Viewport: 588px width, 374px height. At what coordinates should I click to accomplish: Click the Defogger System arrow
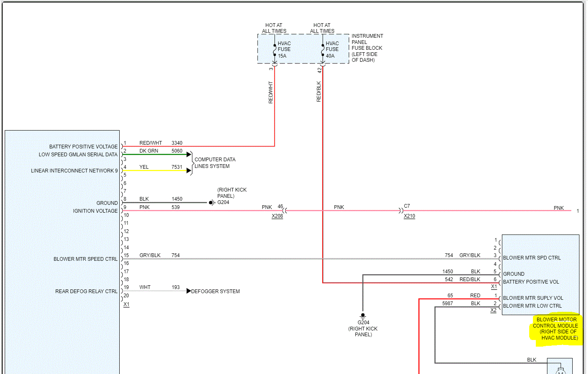click(189, 291)
